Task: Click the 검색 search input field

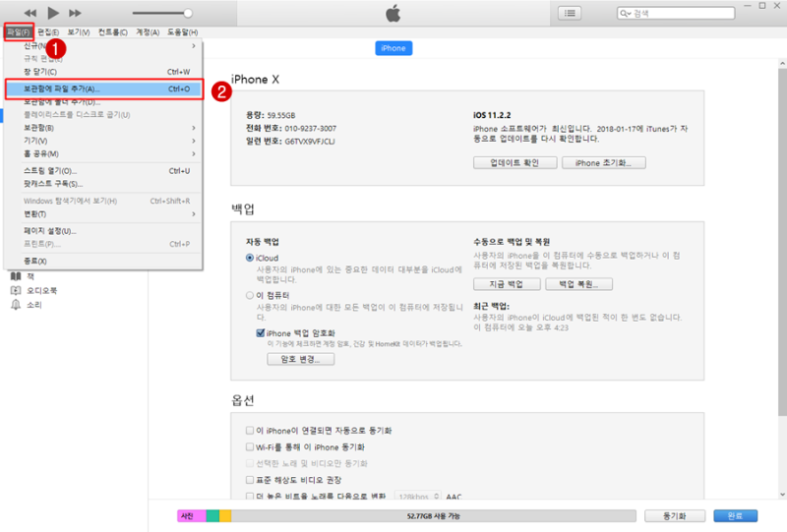Action: tap(676, 14)
